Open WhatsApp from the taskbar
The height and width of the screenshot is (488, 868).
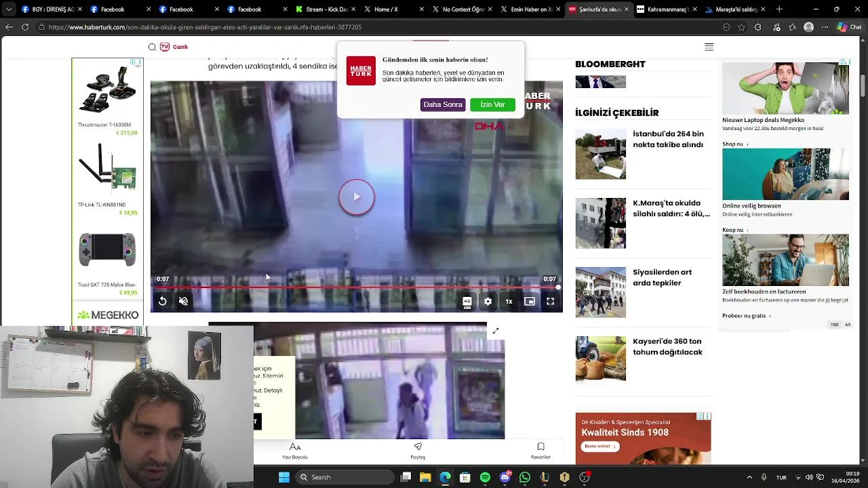coord(525,477)
